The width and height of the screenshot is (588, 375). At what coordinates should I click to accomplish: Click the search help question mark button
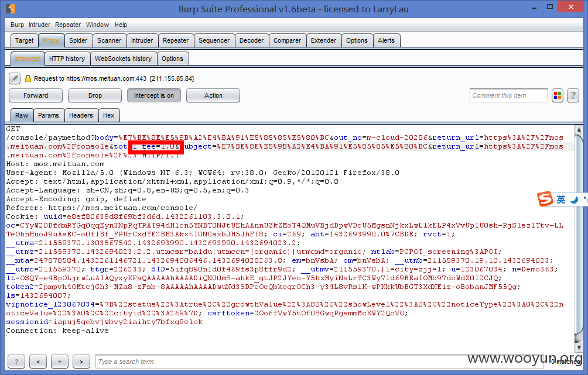(16, 362)
